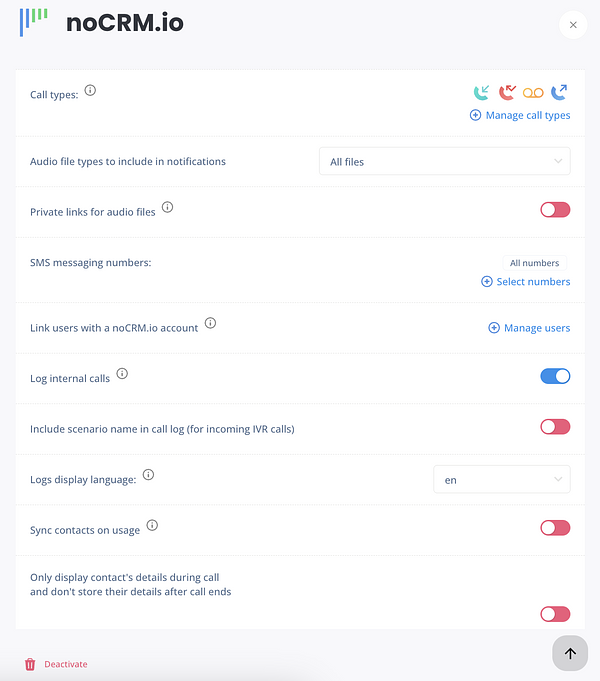
Task: Open the Manage users link
Action: pos(529,328)
